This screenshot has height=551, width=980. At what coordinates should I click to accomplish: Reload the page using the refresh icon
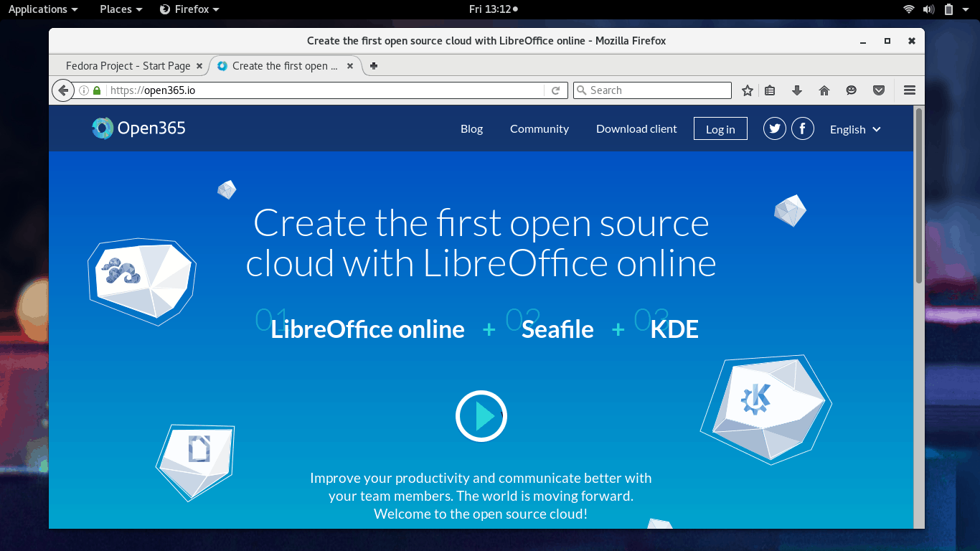pyautogui.click(x=555, y=90)
